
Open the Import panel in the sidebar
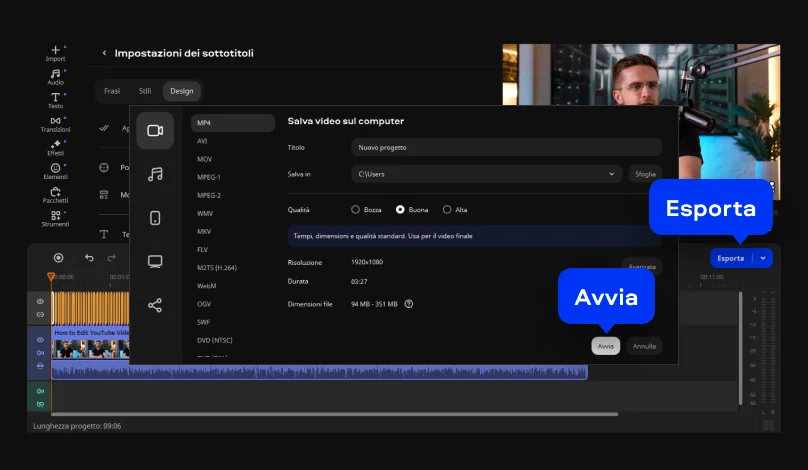[55, 51]
